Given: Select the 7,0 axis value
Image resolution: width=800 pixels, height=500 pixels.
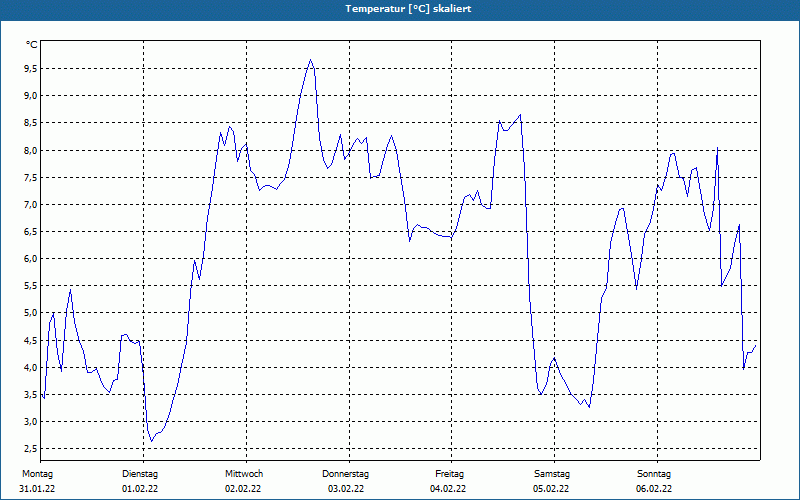Looking at the screenshot, I should click(x=31, y=204).
